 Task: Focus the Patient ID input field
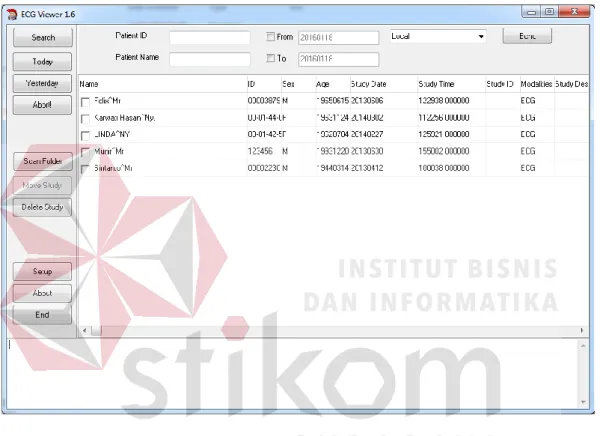(x=210, y=38)
